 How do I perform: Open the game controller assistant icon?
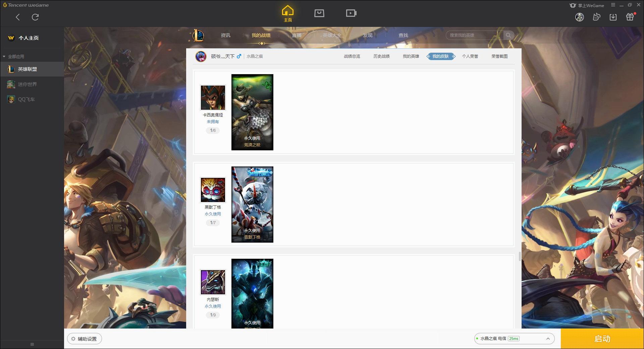(x=596, y=17)
